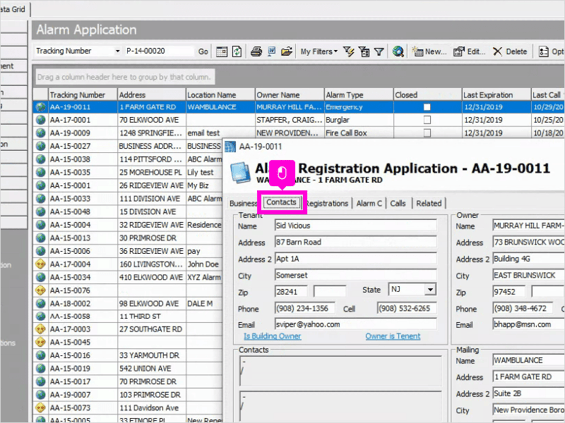The width and height of the screenshot is (565, 423).
Task: Click the refresh icon in the toolbar
Action: [x=237, y=52]
